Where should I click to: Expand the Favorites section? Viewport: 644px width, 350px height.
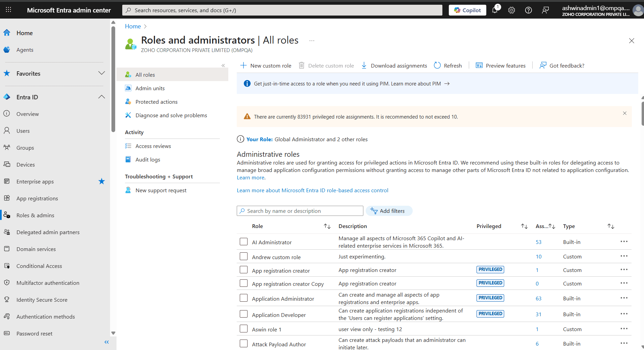(101, 73)
